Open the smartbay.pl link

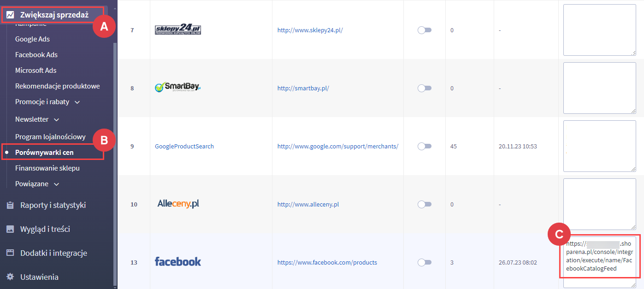303,88
